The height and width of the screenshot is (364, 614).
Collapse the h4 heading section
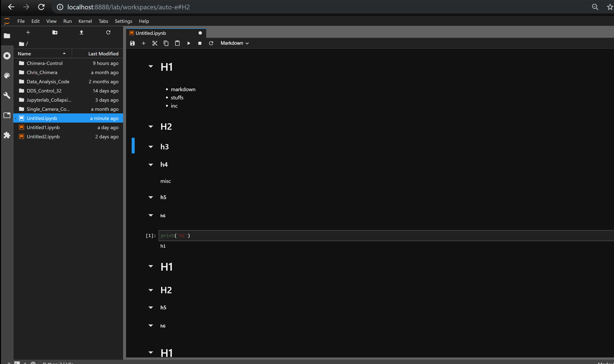(x=151, y=165)
